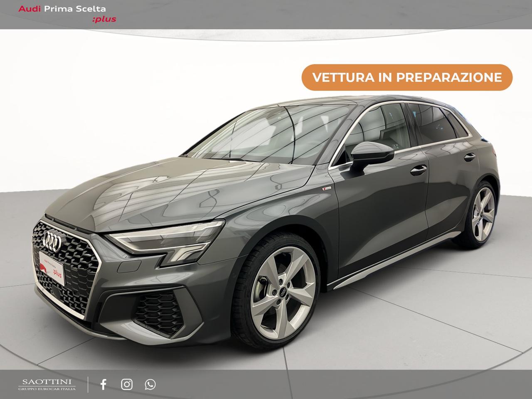Click the Audi rings emblem on the grille
532x399 pixels.
[x=52, y=241]
